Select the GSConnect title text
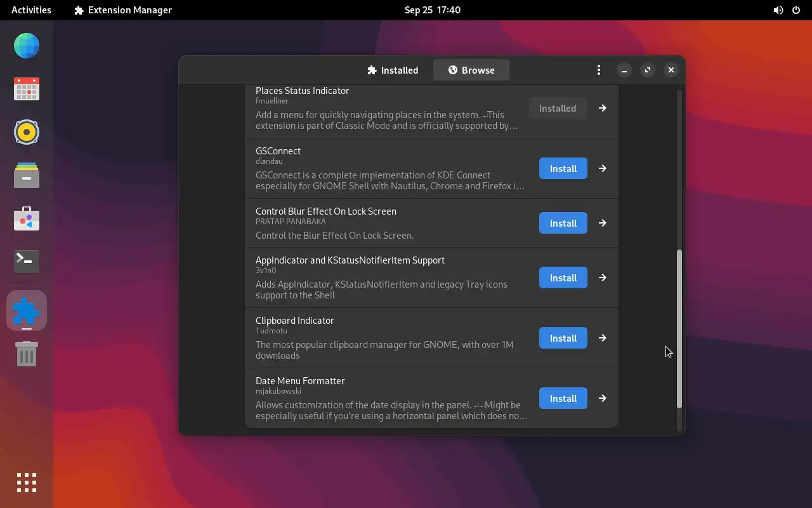 (x=278, y=150)
